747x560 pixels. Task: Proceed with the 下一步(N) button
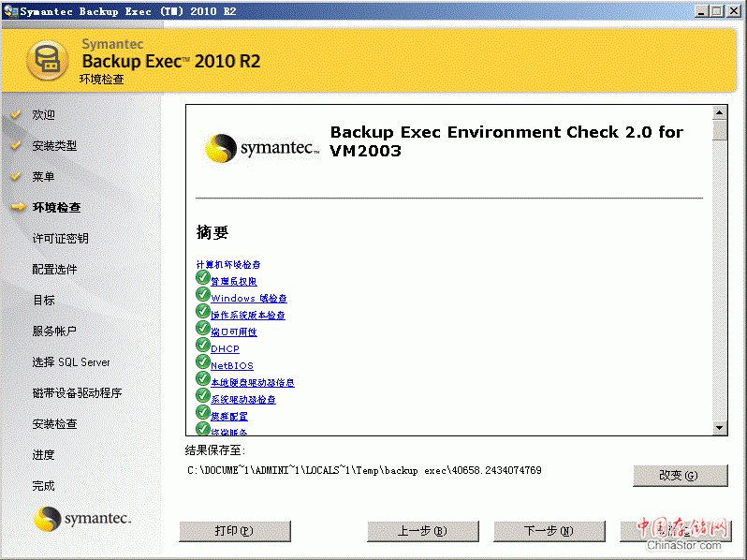(548, 531)
